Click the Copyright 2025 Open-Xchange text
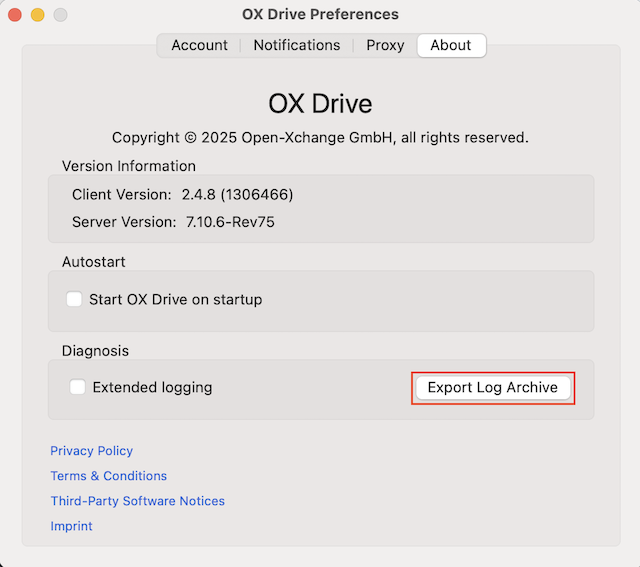 point(320,138)
